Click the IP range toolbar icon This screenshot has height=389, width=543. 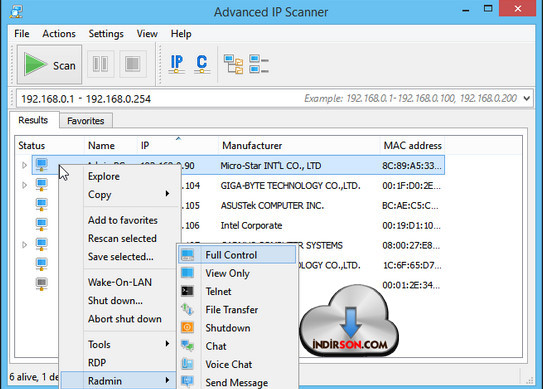click(x=177, y=64)
